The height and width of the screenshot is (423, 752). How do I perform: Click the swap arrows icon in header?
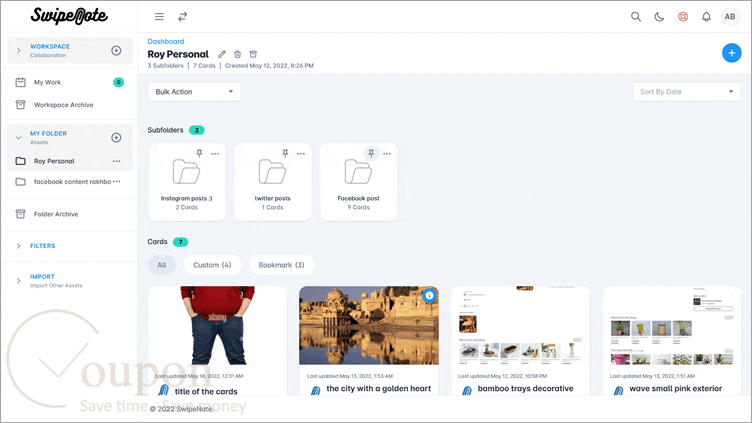183,17
